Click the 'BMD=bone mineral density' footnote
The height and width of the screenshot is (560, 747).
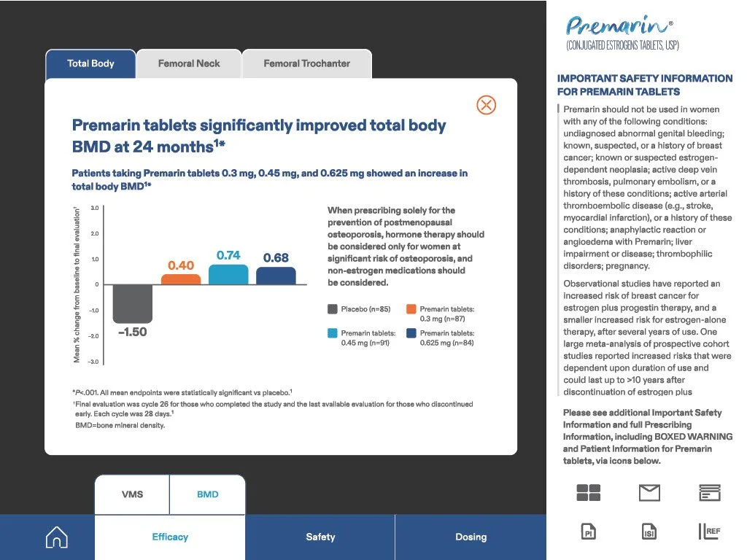pyautogui.click(x=120, y=425)
